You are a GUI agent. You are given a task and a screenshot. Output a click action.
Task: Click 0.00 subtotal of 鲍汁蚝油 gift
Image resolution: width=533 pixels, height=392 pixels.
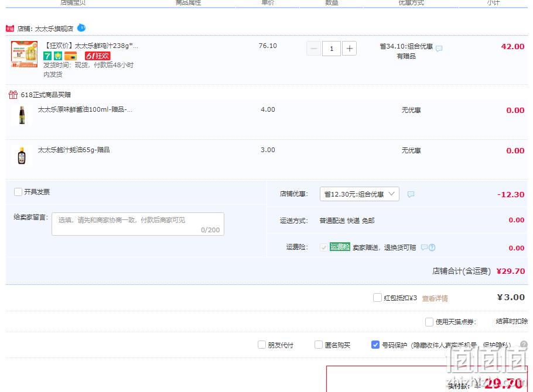pos(515,151)
